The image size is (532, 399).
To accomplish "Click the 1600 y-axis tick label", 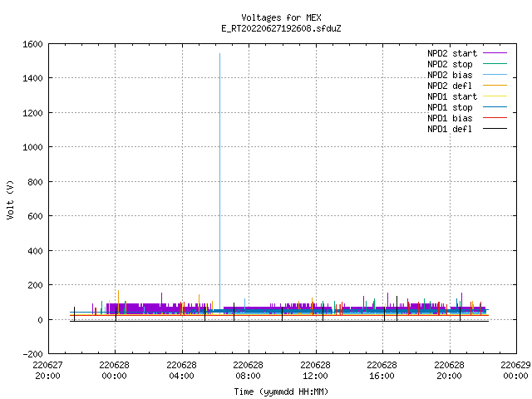I will point(32,44).
